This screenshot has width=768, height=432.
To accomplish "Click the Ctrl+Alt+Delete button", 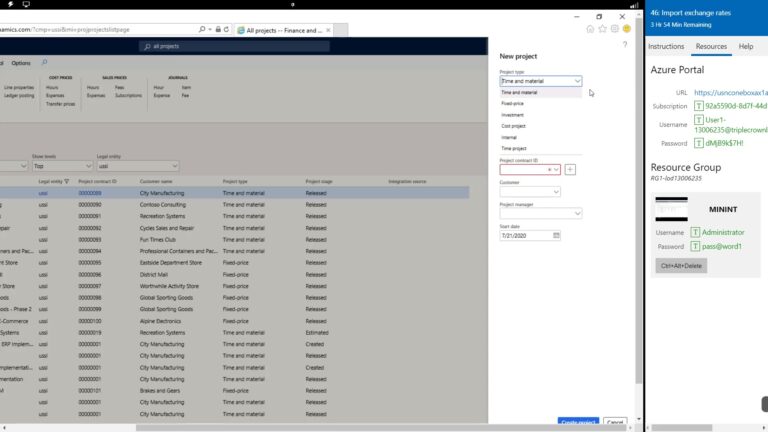I will click(x=681, y=266).
